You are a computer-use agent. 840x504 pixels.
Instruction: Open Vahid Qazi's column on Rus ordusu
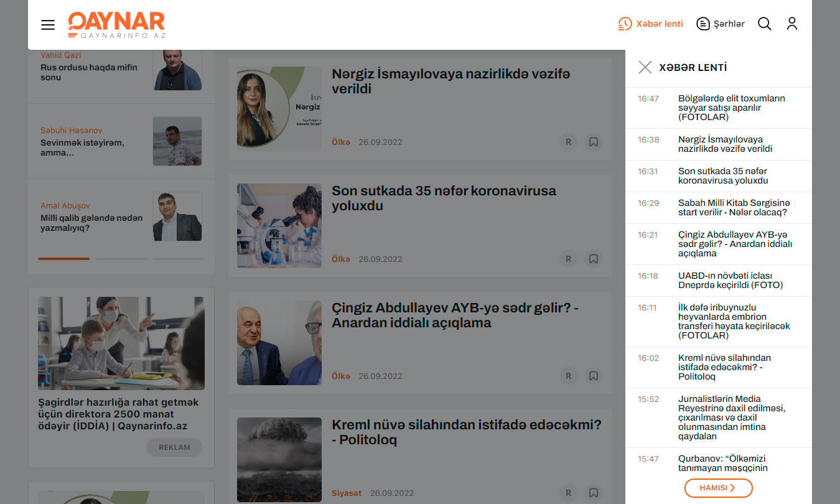click(89, 72)
